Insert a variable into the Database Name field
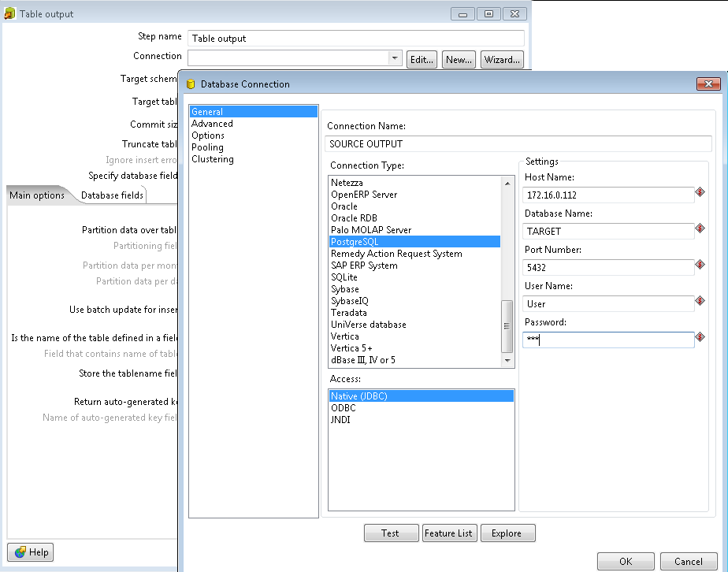 [x=700, y=227]
